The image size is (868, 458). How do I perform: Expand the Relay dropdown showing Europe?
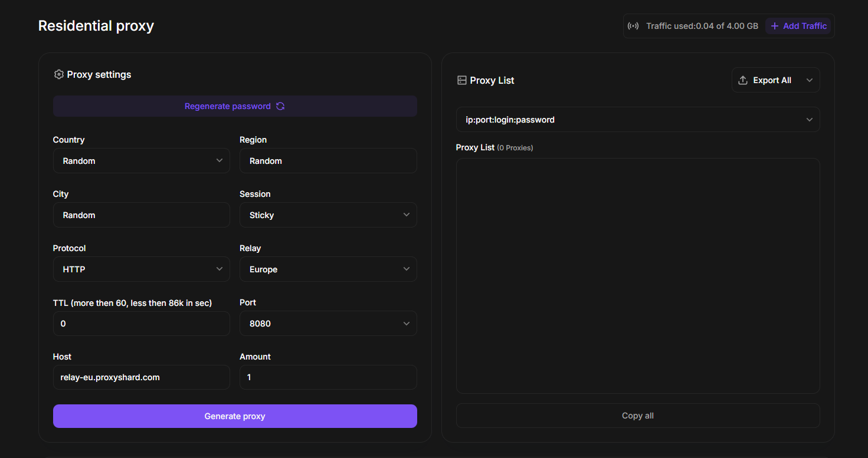tap(328, 269)
